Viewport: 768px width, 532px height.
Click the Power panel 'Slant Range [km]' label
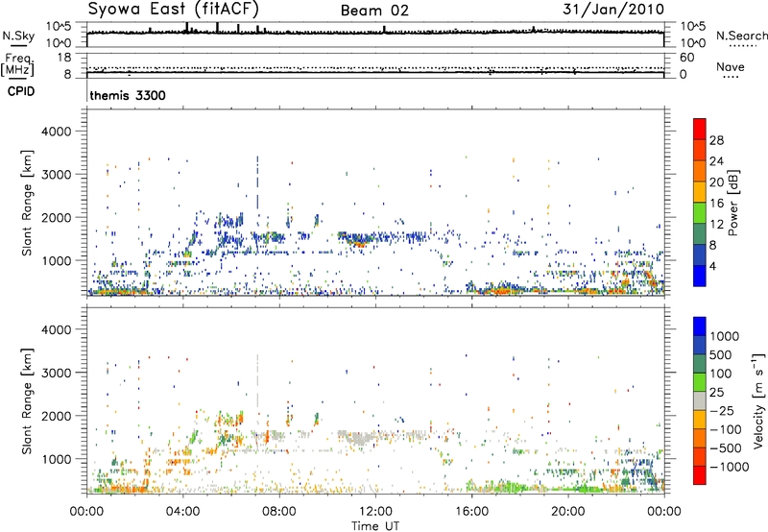click(x=27, y=203)
